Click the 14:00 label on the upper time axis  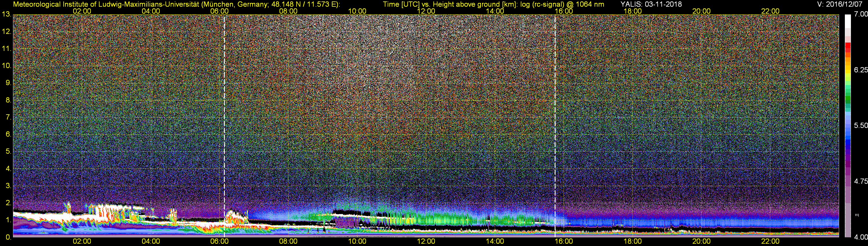(x=495, y=11)
